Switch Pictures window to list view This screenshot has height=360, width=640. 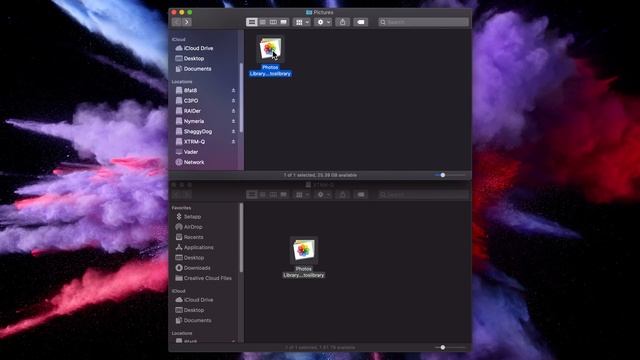[263, 22]
